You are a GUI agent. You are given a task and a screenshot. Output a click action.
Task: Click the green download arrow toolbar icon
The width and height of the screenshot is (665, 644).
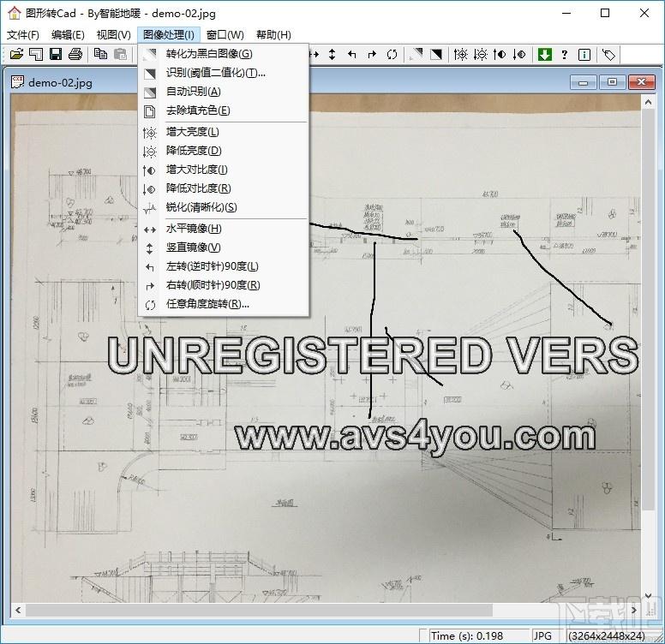coord(544,54)
